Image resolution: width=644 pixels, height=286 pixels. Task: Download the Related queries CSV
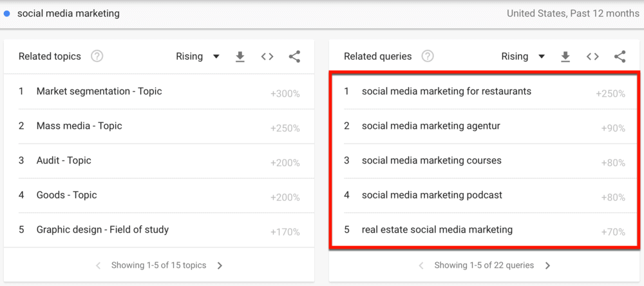point(565,57)
